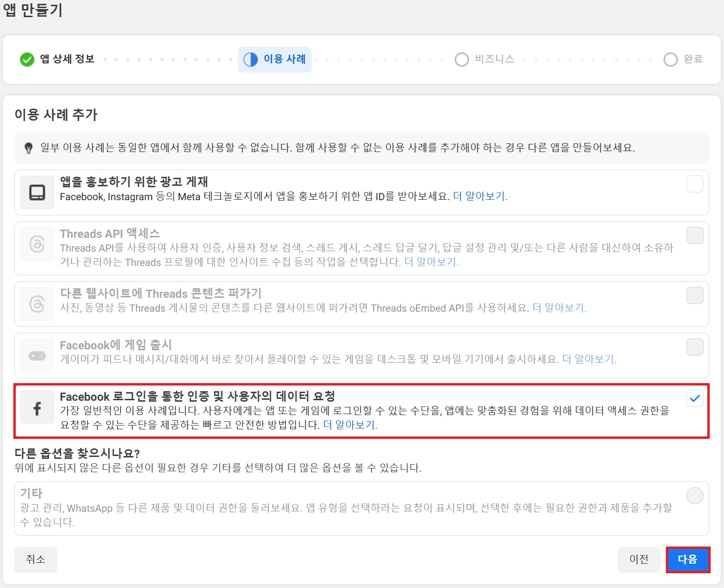Click the 이용 사례 추가 heading

[56, 115]
